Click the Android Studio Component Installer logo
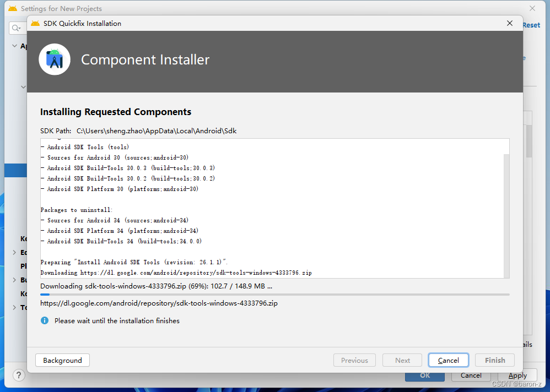 point(55,59)
